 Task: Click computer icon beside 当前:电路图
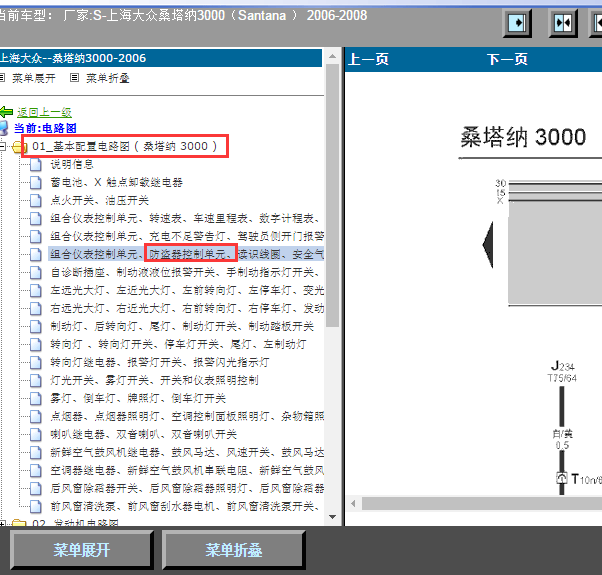point(4,128)
